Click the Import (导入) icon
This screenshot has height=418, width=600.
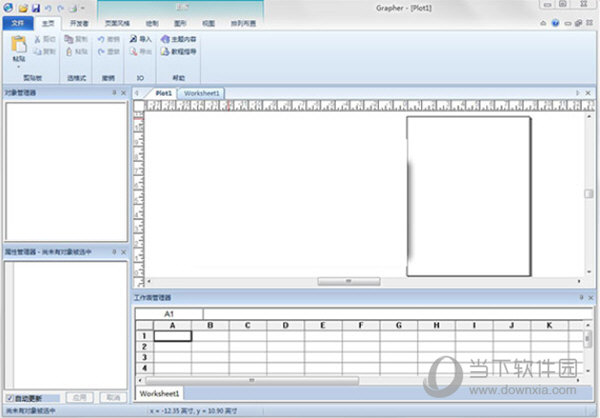pyautogui.click(x=133, y=39)
